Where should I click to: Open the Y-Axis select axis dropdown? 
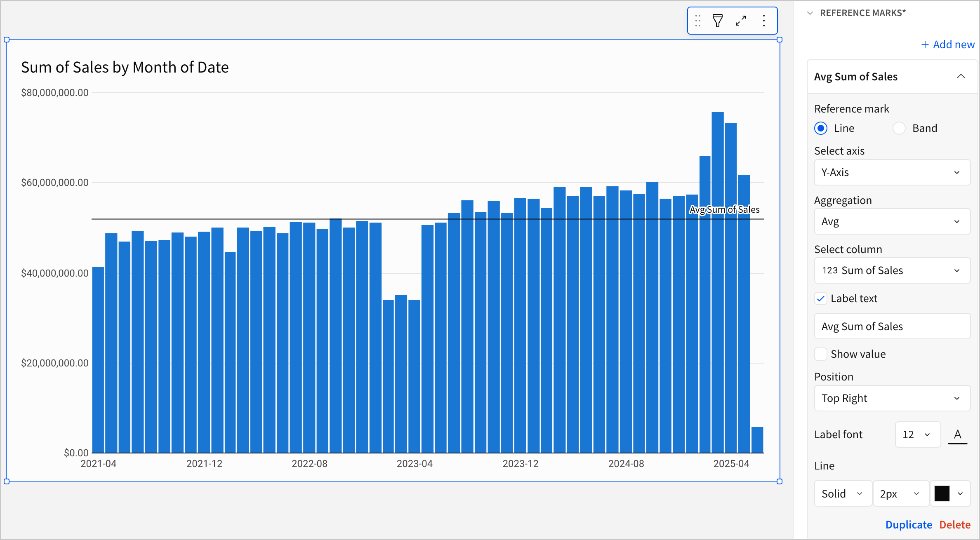(892, 172)
